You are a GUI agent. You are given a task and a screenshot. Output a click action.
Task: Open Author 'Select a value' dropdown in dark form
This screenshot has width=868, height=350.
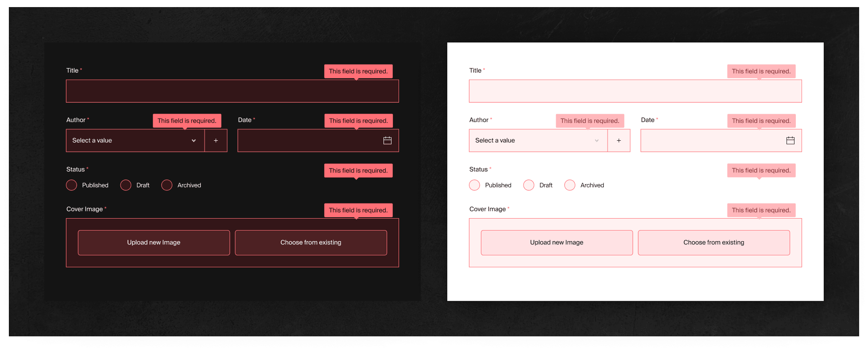click(x=136, y=140)
